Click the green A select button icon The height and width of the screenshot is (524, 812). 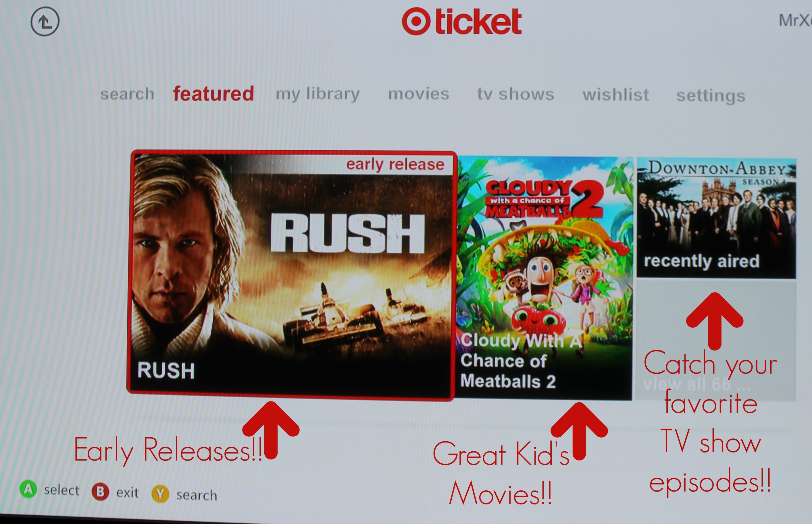(x=28, y=489)
